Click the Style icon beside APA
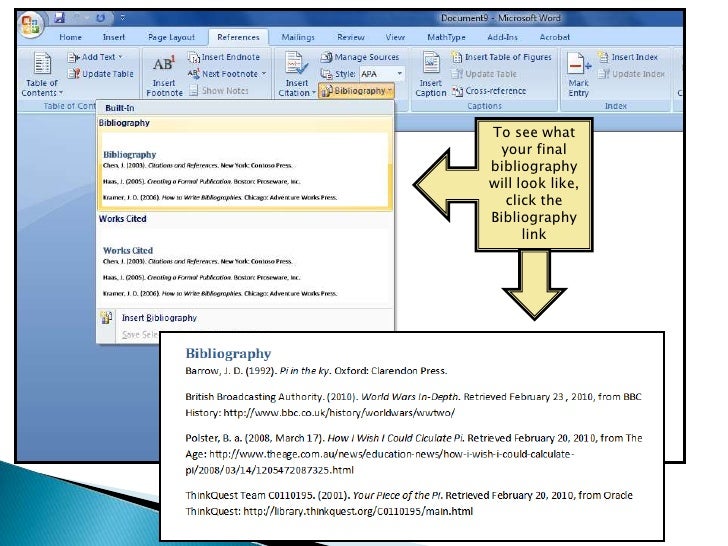The image size is (728, 546). coord(326,74)
